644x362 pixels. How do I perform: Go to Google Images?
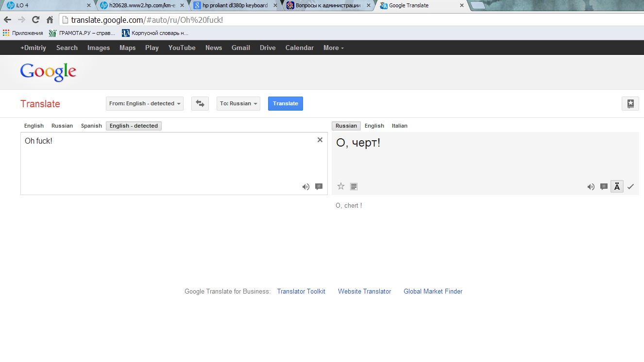[99, 48]
